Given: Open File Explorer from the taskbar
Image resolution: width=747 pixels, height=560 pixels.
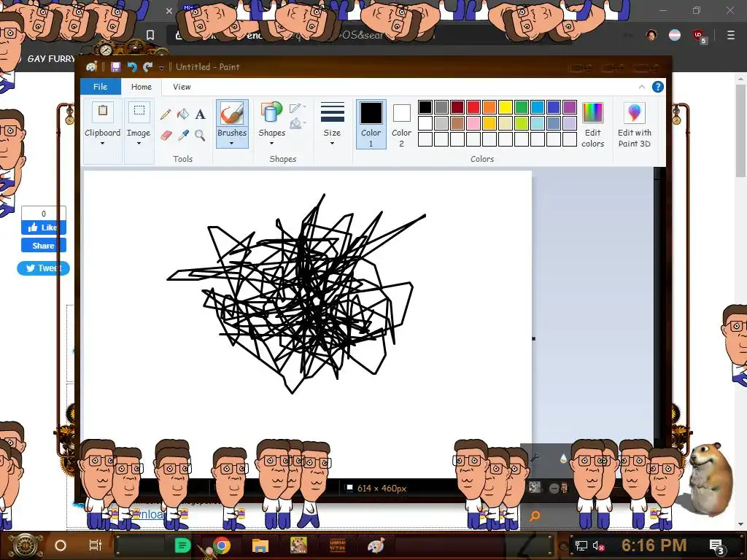Looking at the screenshot, I should pos(260,545).
